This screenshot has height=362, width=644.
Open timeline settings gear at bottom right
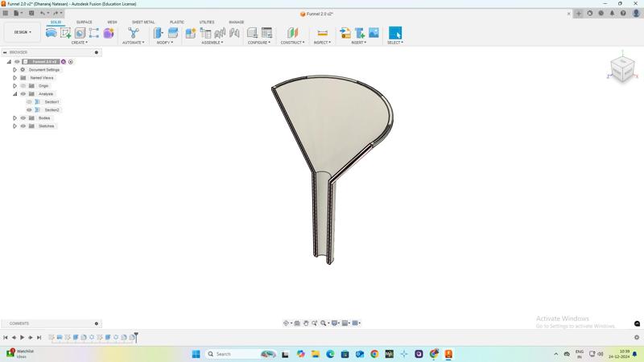(x=637, y=337)
